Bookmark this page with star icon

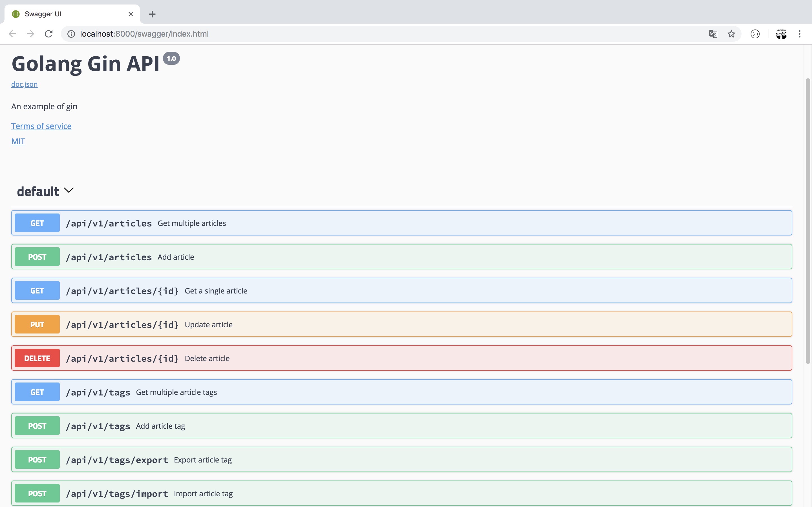coord(731,34)
